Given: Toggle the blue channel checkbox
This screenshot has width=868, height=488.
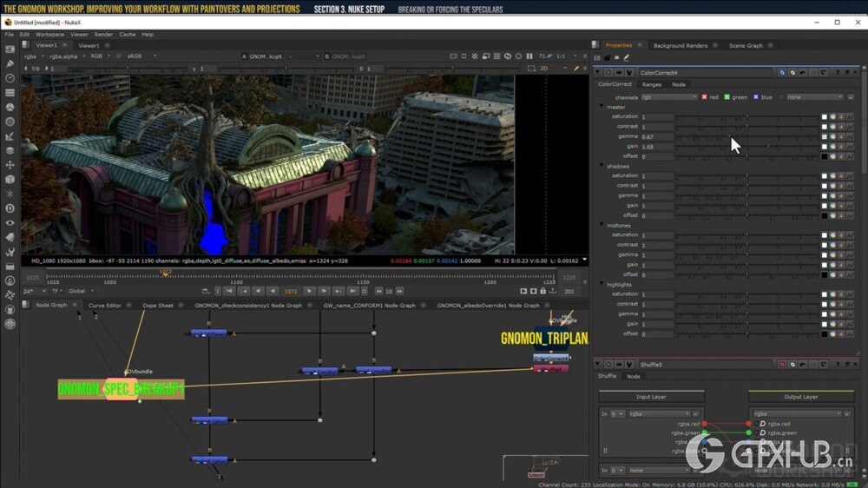Looking at the screenshot, I should point(756,97).
